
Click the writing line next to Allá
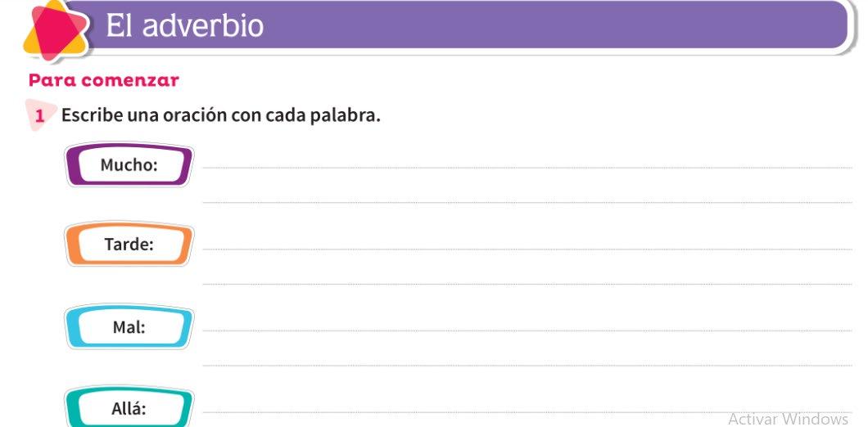tap(459, 412)
